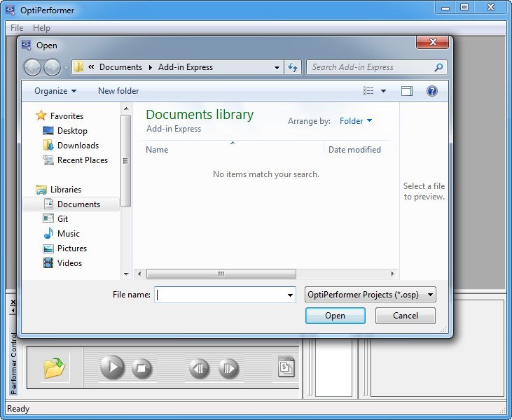Screen dimensions: 512x420
Task: Click the file list scroll-left arrow
Action: [x=139, y=274]
